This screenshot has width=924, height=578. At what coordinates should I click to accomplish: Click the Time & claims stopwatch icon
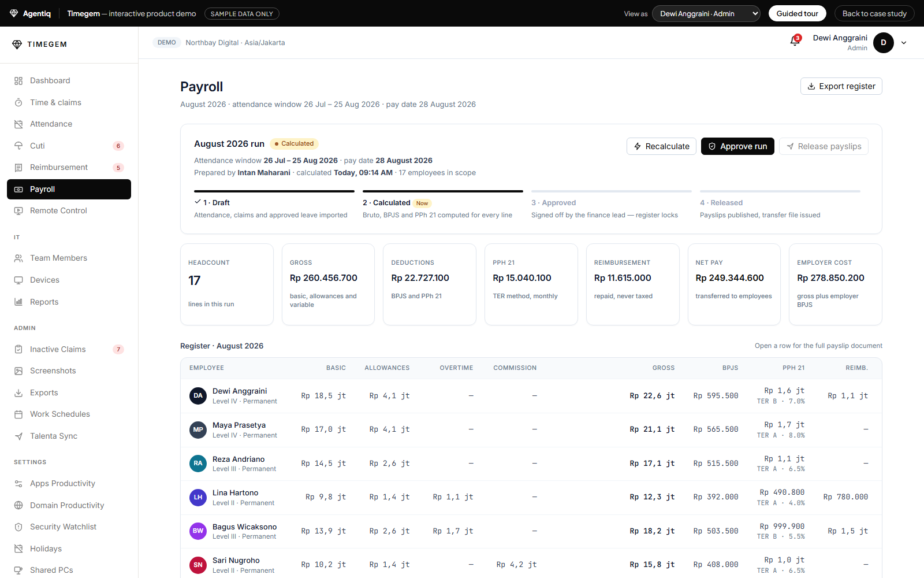[x=18, y=102]
